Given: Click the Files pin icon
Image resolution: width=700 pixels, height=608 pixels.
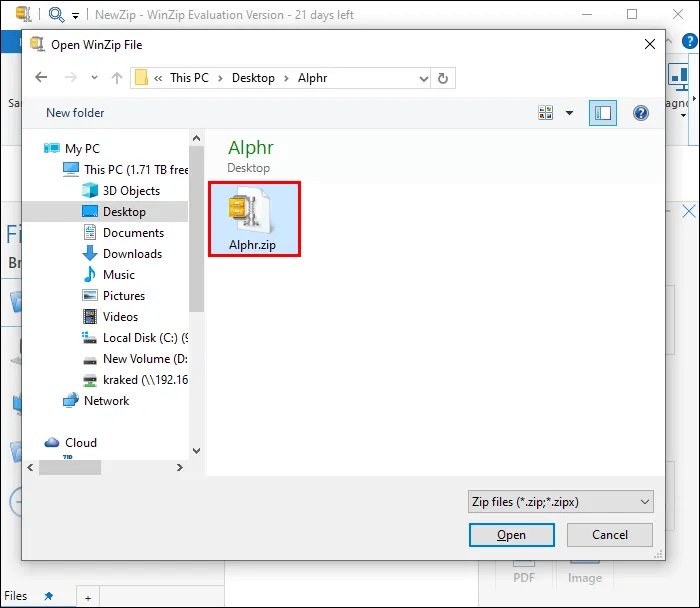Looking at the screenshot, I should (x=49, y=596).
